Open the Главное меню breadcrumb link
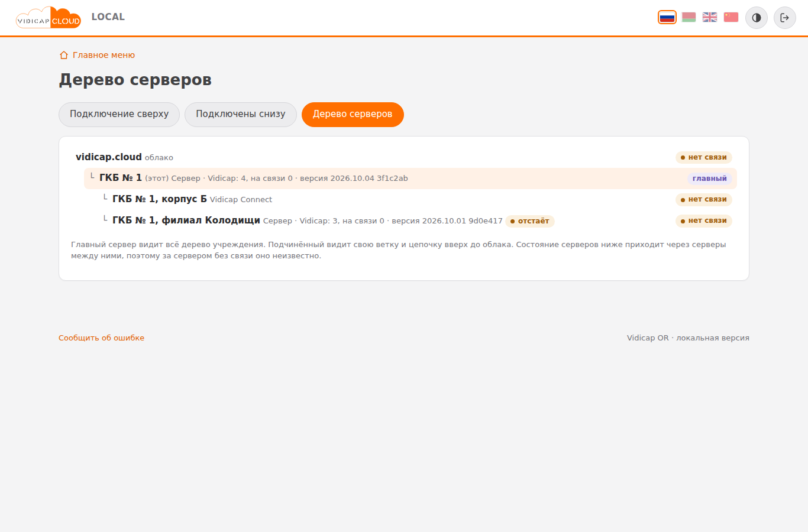The image size is (808, 532). tap(104, 55)
